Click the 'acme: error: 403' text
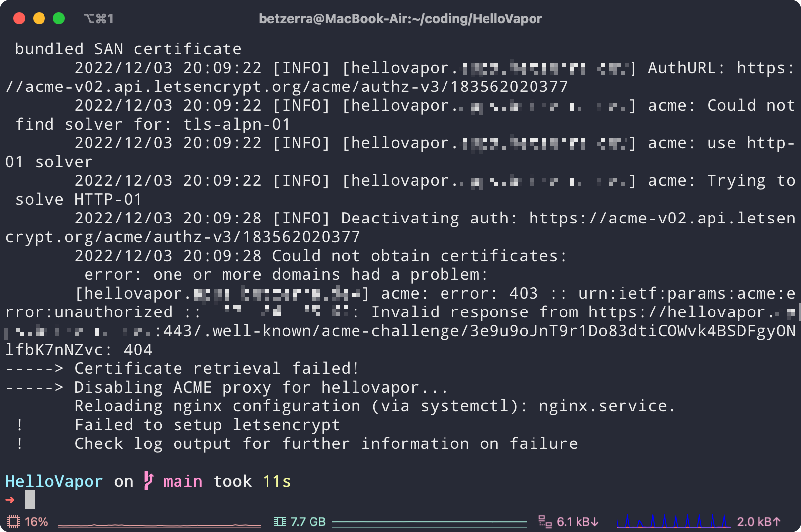This screenshot has width=801, height=532. click(460, 293)
